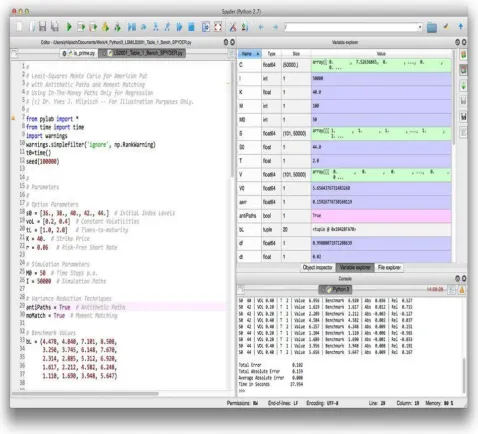The image size is (478, 434).
Task: Click the Memory usage status bar entry
Action: click(439, 403)
